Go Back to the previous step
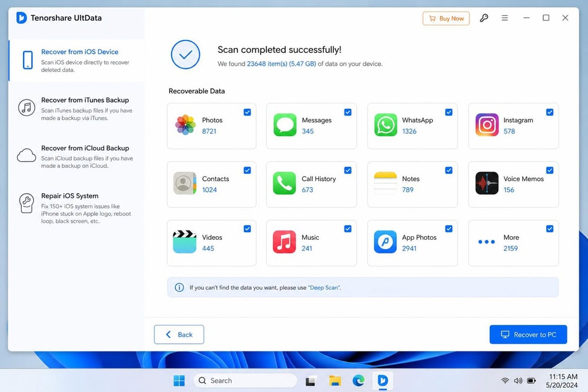Screen dimensions: 588x392 179,334
